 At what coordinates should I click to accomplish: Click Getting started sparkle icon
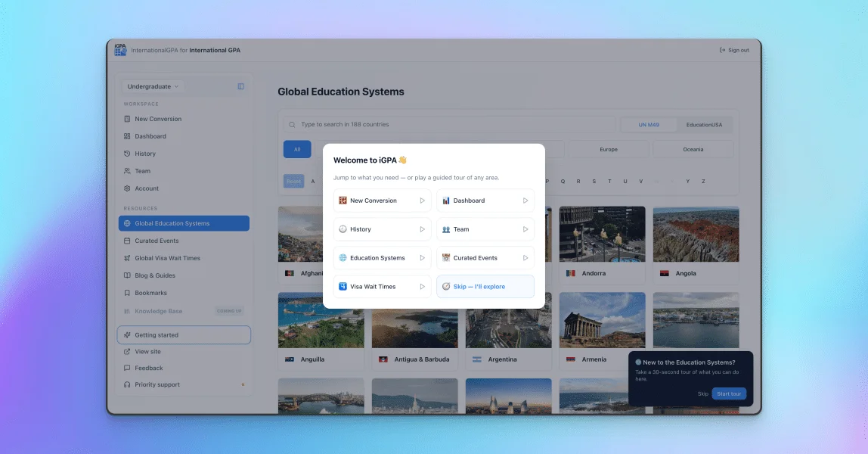coord(127,335)
